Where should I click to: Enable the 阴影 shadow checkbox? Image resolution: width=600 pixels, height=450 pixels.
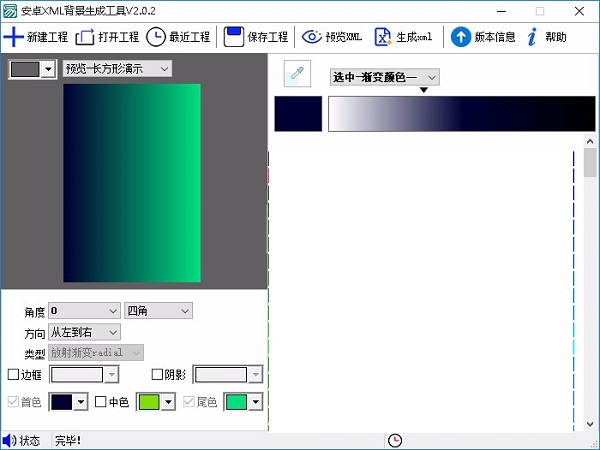tap(157, 374)
